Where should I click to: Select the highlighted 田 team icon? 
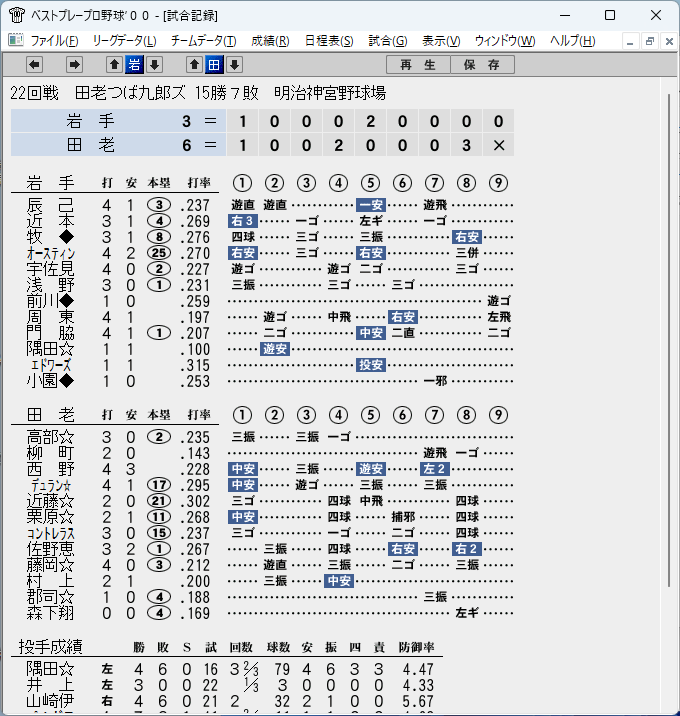click(214, 65)
